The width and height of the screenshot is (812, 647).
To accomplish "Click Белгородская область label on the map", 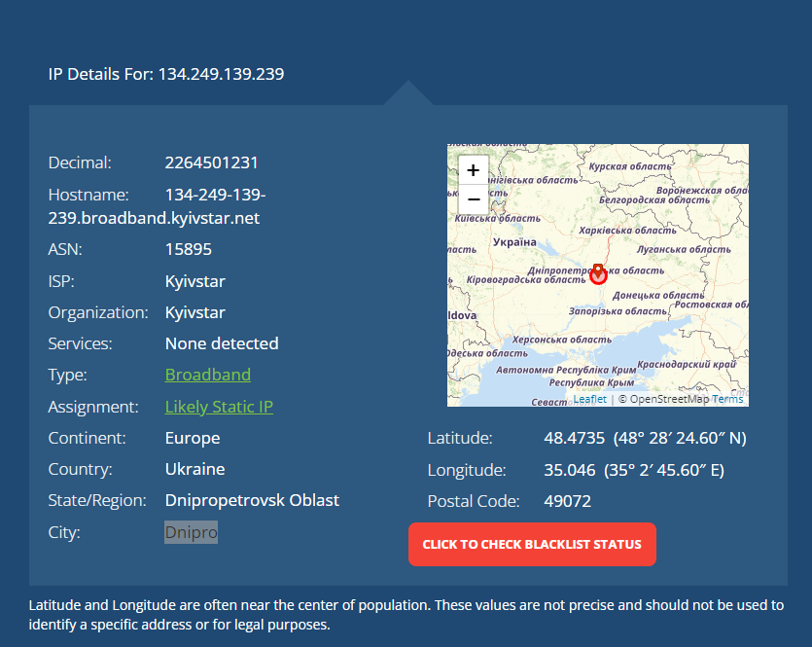I will (x=654, y=200).
